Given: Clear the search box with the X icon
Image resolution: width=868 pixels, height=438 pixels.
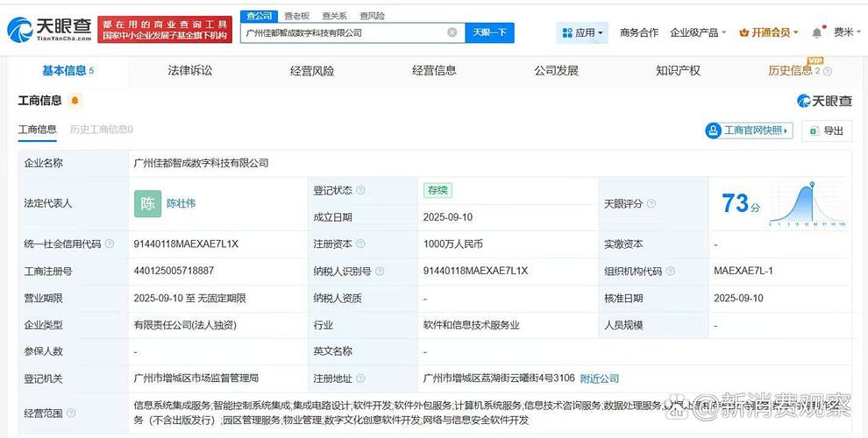Looking at the screenshot, I should pos(452,32).
